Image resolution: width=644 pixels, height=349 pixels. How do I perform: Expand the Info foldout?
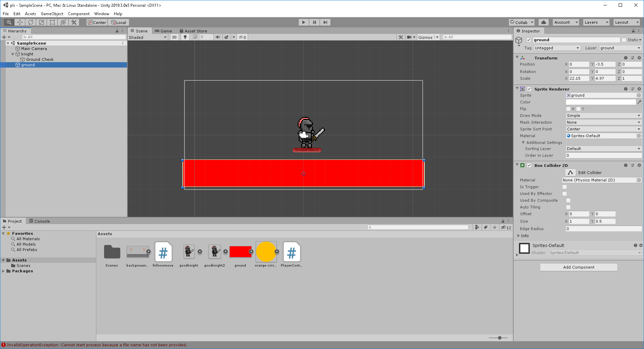click(x=519, y=236)
